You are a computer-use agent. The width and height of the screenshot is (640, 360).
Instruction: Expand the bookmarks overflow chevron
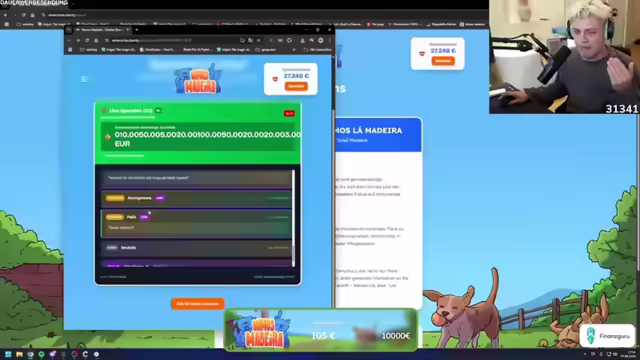click(294, 50)
